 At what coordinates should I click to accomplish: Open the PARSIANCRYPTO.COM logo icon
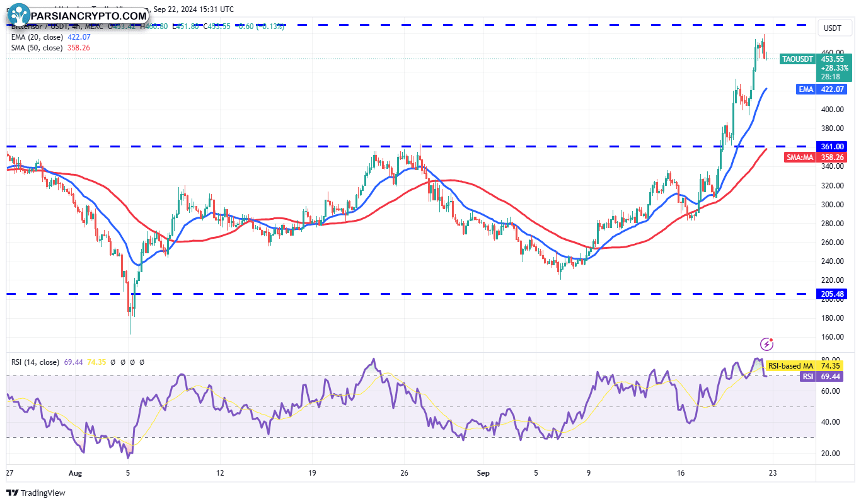click(18, 13)
